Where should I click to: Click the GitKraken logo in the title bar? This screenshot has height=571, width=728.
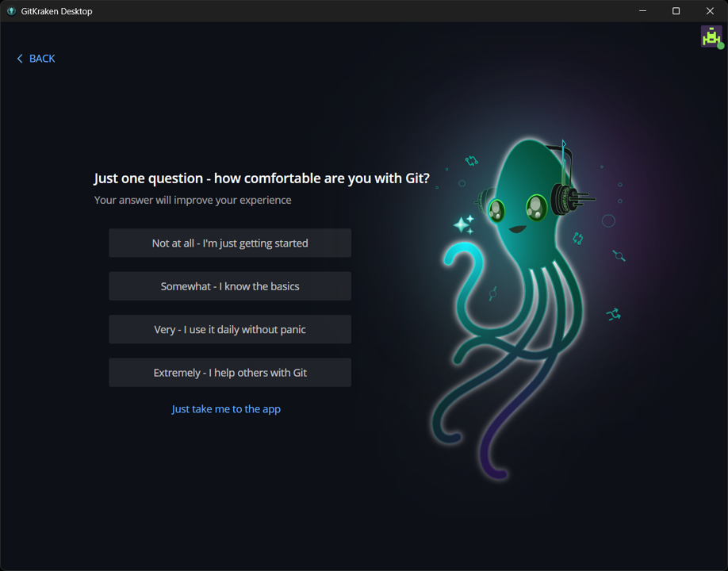pos(11,11)
